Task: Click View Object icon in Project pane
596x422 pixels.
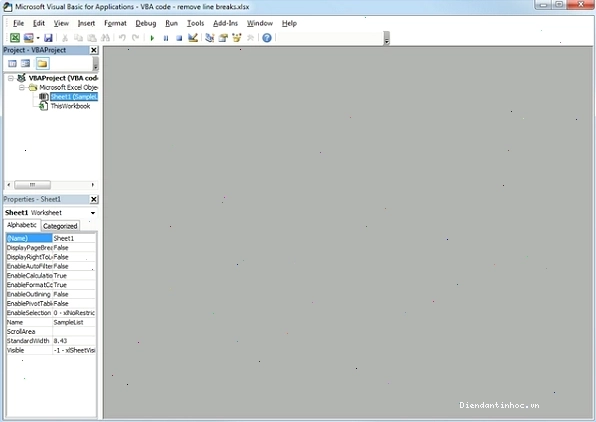Action: 25,63
